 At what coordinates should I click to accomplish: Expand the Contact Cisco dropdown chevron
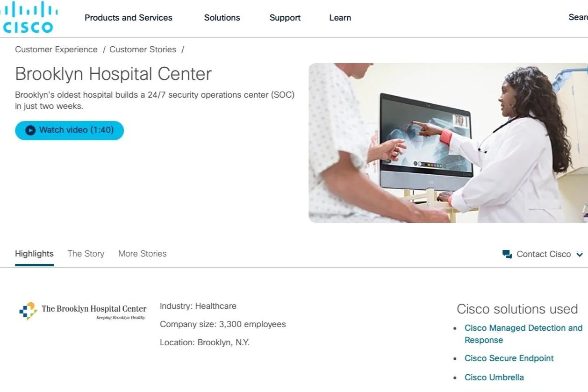[x=580, y=255]
